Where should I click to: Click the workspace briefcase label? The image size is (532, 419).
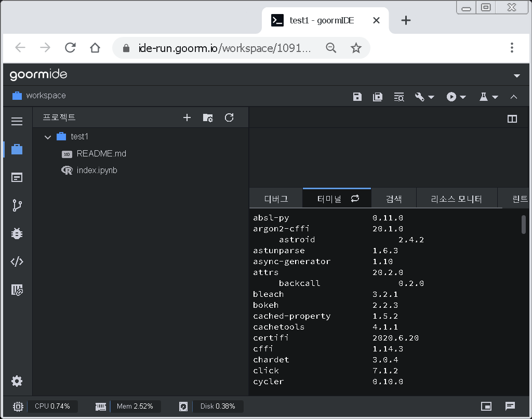pos(39,96)
